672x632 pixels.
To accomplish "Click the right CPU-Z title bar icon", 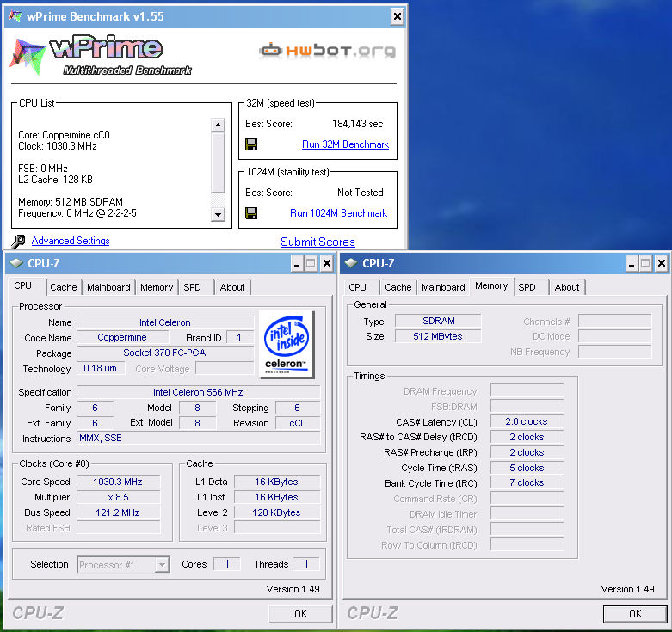I will 351,263.
